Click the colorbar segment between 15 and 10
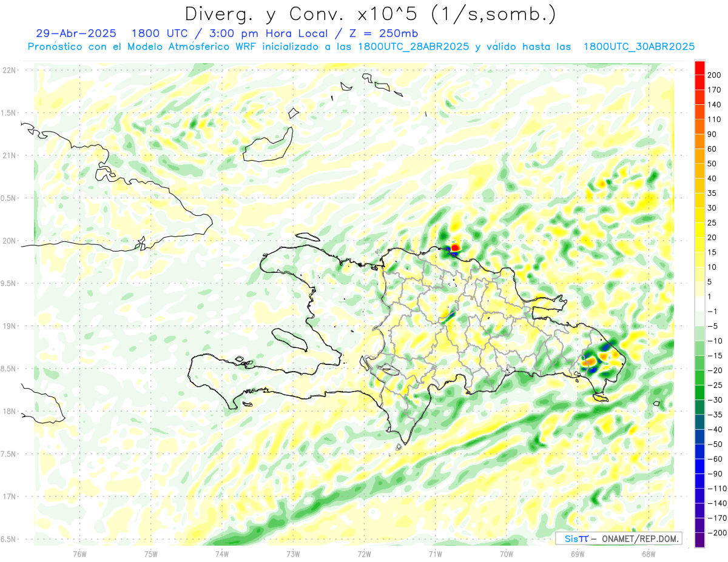 pyautogui.click(x=699, y=259)
